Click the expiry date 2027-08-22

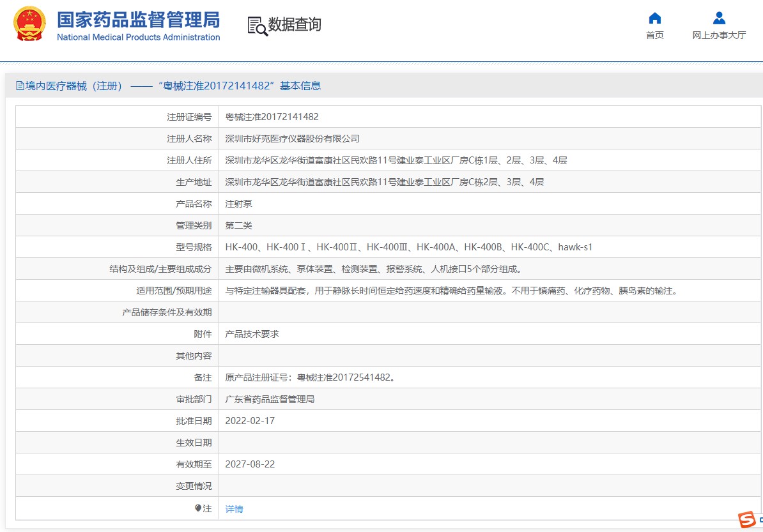pyautogui.click(x=250, y=464)
